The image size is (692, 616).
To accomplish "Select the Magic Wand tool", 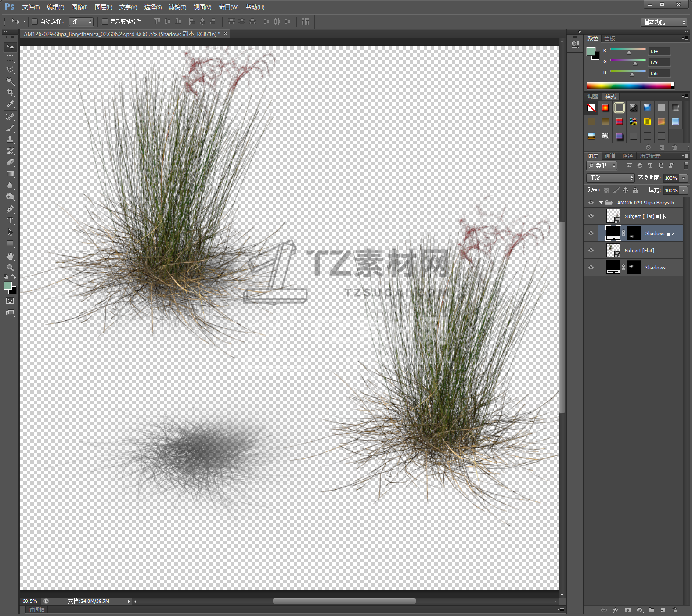I will pyautogui.click(x=10, y=81).
